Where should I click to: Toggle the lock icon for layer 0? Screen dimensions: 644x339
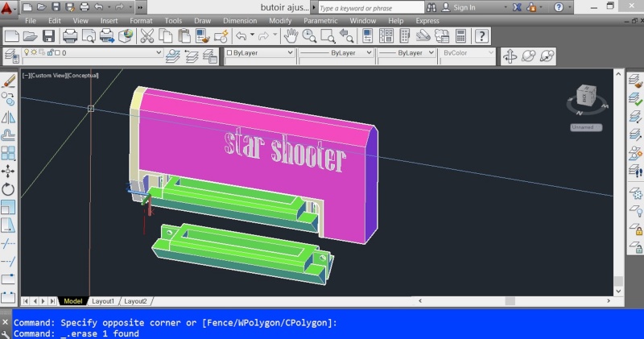pos(50,53)
